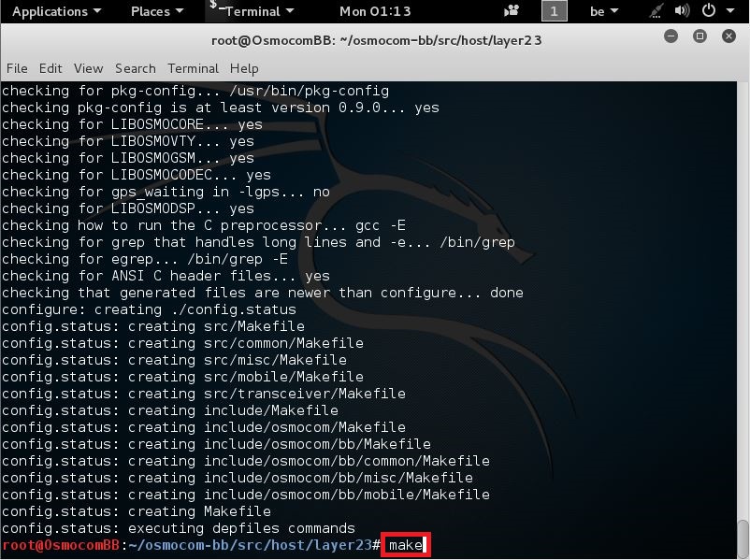Expand the system menu arrow beside power icon
This screenshot has width=750, height=560.
pyautogui.click(x=730, y=10)
